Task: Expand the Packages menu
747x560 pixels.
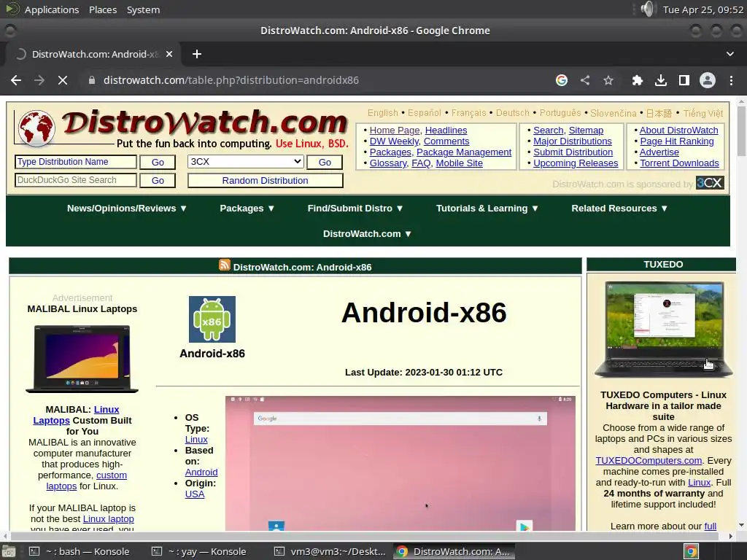Action: pos(247,208)
